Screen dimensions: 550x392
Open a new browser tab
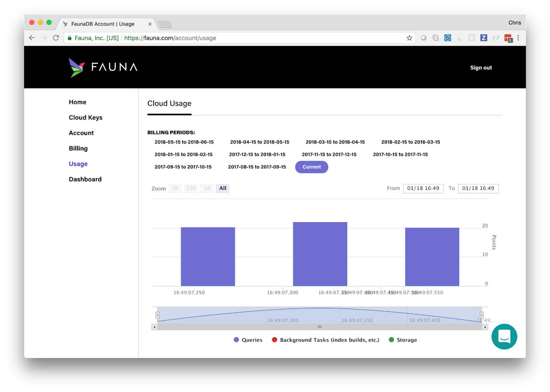165,25
